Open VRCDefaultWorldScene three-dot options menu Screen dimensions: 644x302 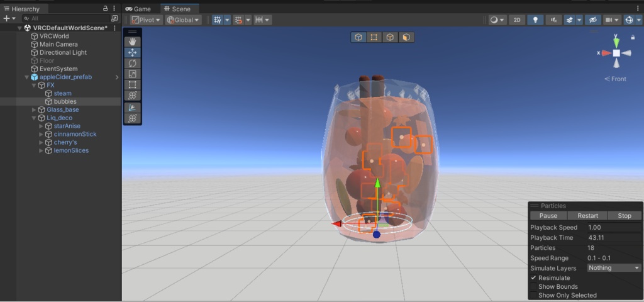[x=114, y=28]
